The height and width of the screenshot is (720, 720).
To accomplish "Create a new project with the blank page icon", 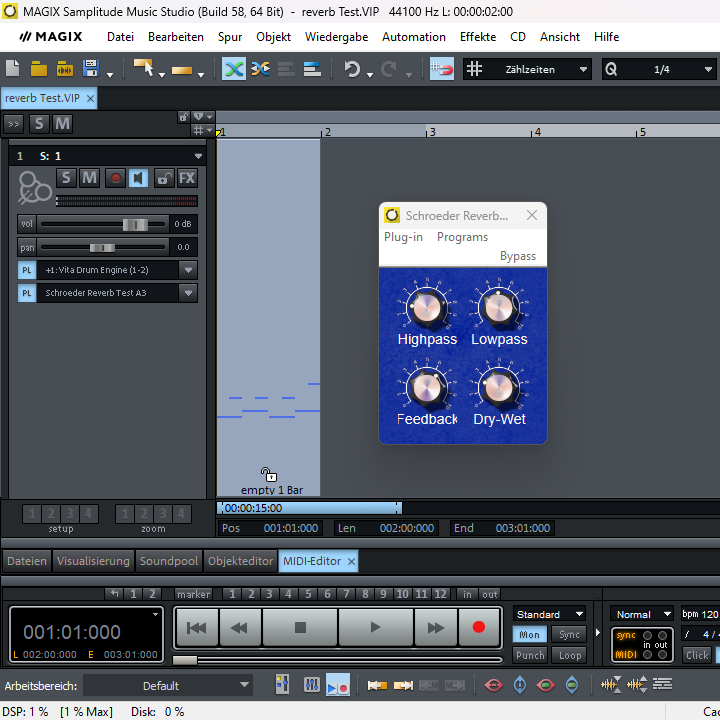I will coord(12,69).
